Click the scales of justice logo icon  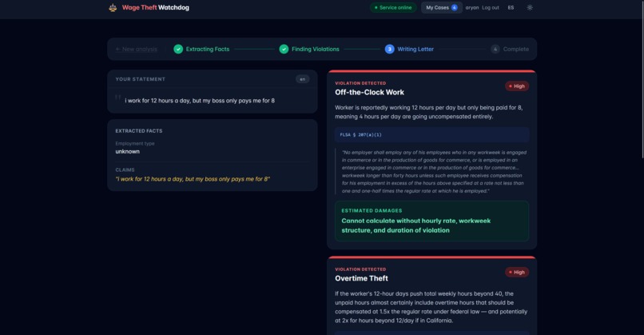point(113,7)
